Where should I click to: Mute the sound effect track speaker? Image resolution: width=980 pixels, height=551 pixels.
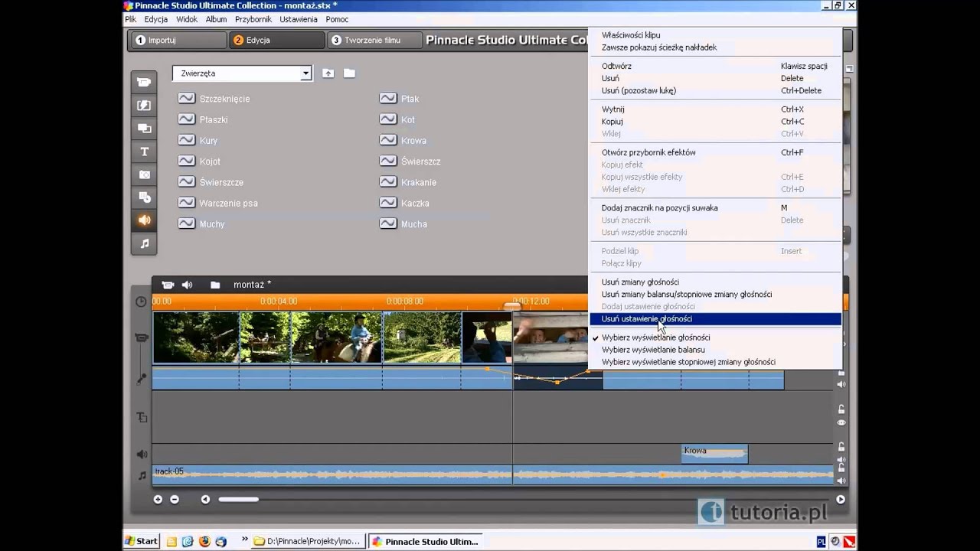coord(841,459)
